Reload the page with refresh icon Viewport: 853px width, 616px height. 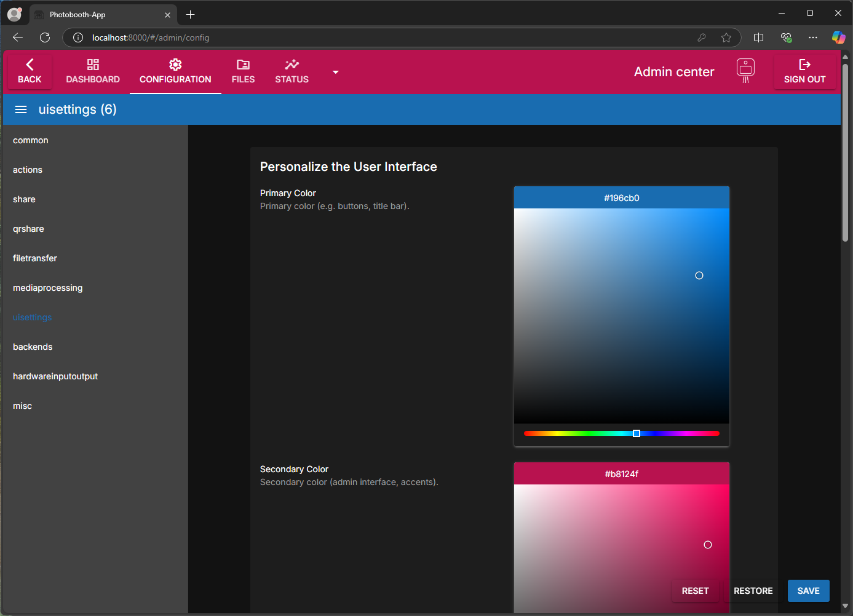point(45,38)
